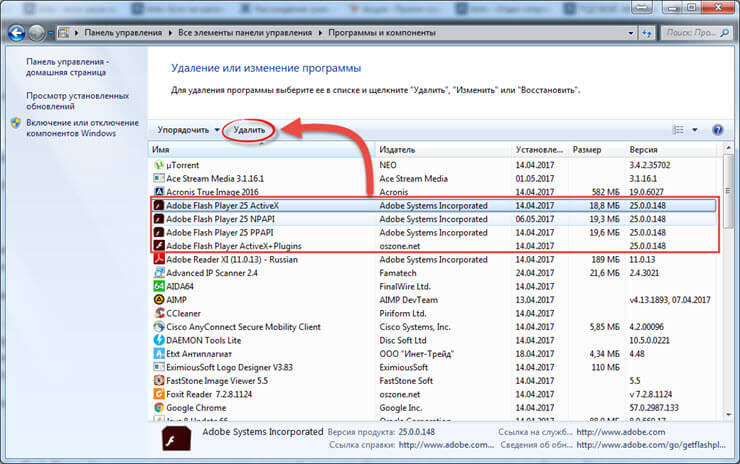Click the refresh icon beside address bar
Screen dimensions: 740x464
pyautogui.click(x=647, y=33)
